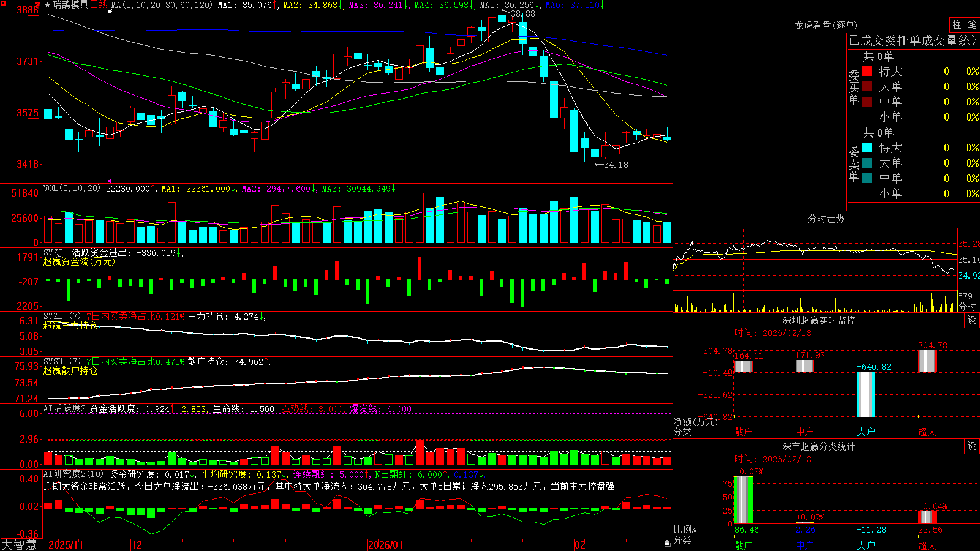Click the 38.88 high price label
This screenshot has height=551, width=980.
(522, 13)
